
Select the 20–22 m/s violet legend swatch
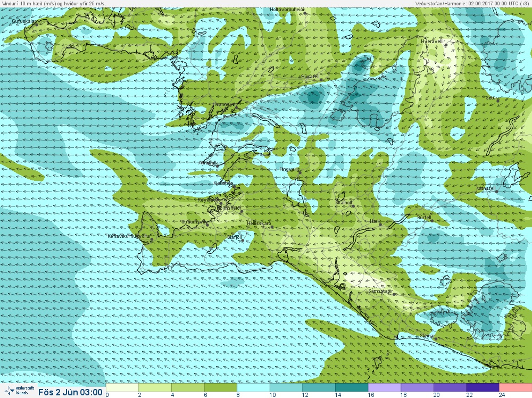click(450, 387)
